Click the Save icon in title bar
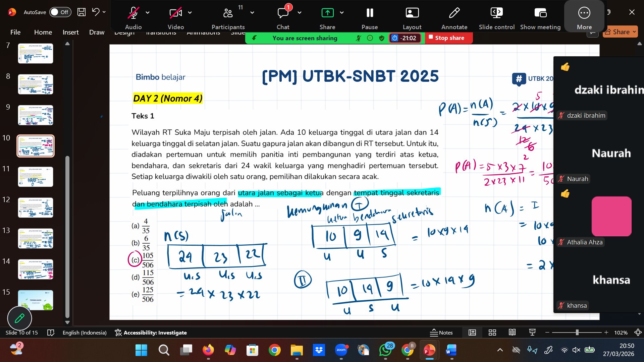Image resolution: width=644 pixels, height=362 pixels. point(82,12)
